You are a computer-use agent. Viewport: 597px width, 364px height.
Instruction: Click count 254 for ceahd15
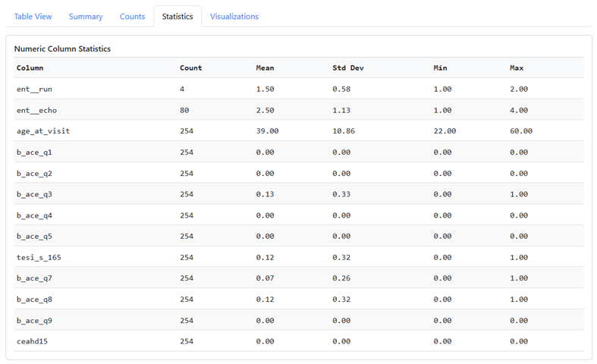(x=187, y=341)
